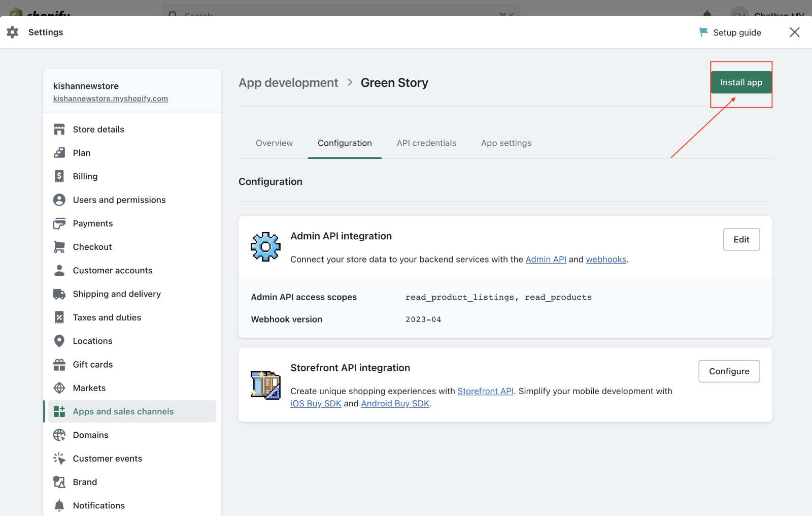Navigate back to App development breadcrumb
812x516 pixels.
288,83
